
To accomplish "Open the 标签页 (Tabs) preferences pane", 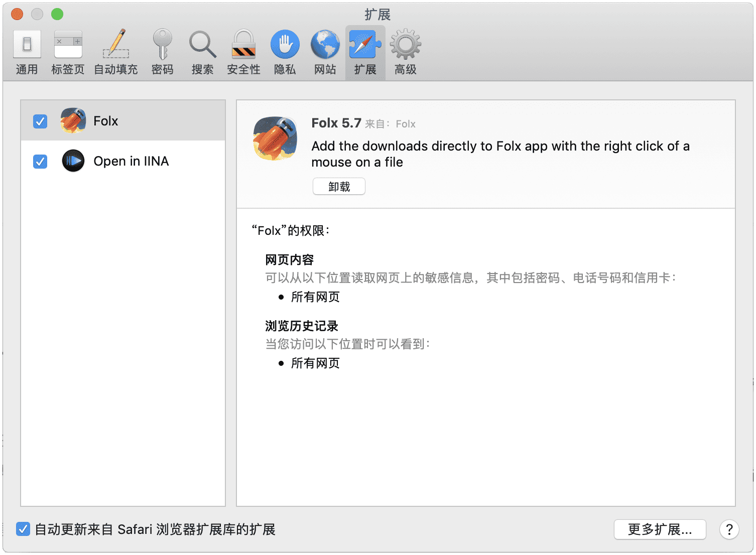I will click(x=68, y=53).
